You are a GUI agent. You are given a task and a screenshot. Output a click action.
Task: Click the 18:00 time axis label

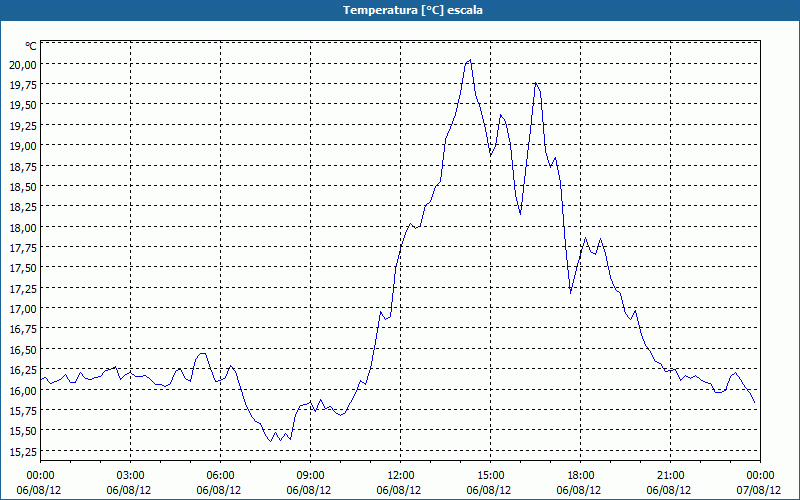pos(581,476)
